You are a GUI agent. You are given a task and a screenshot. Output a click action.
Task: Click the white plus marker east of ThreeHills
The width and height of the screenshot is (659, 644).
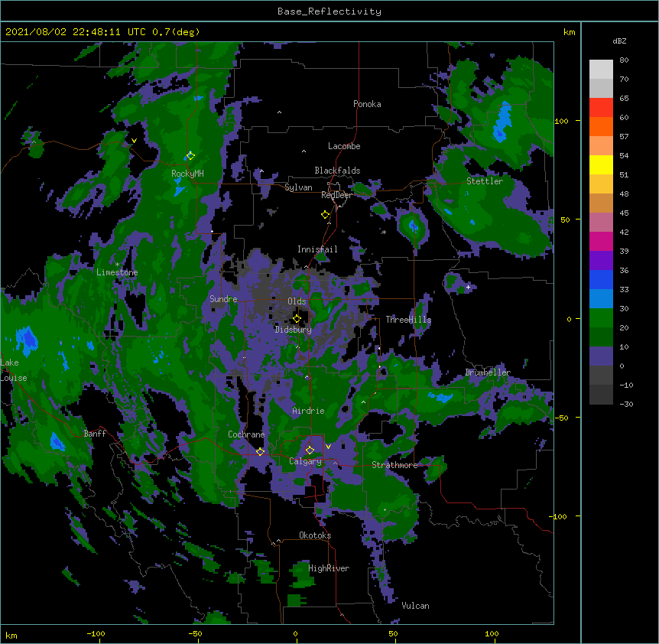[468, 287]
